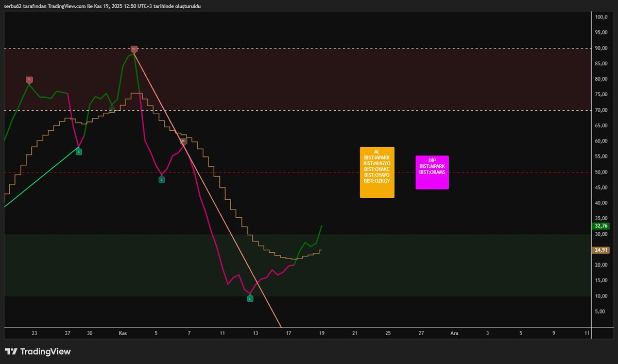Click the 35,00 price axis label

pos(602,218)
